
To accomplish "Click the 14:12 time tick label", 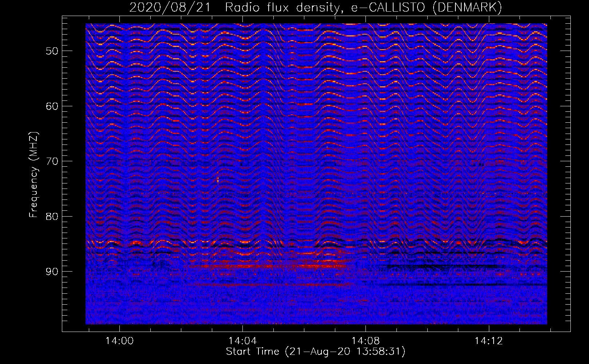I will [489, 341].
